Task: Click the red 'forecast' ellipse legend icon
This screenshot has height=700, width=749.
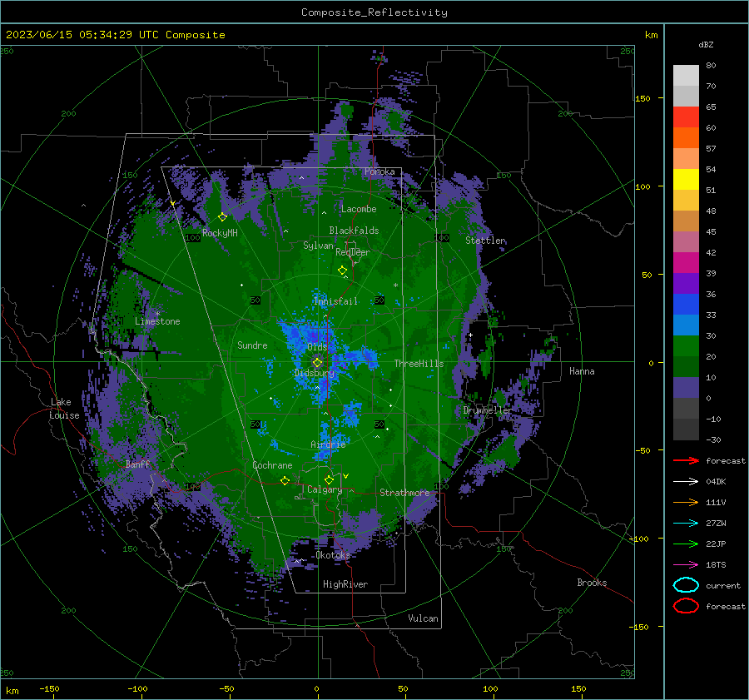Action: [x=686, y=606]
